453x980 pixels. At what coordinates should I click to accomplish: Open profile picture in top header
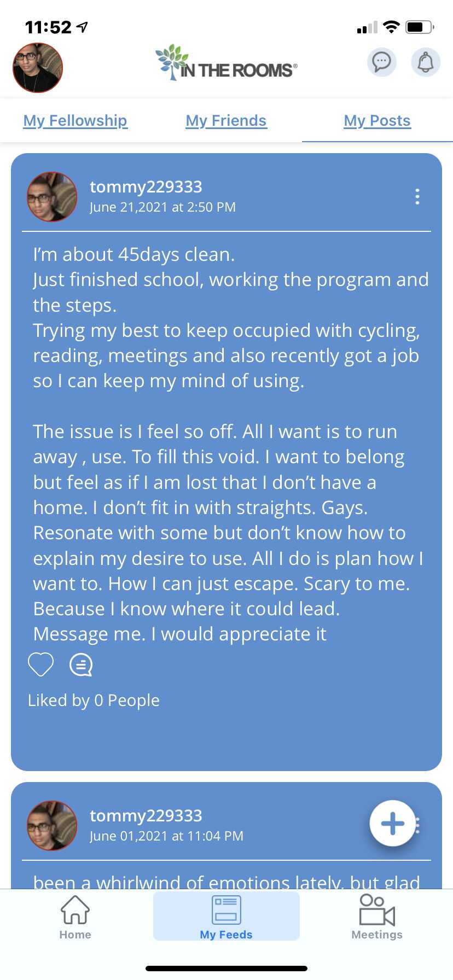(x=38, y=68)
